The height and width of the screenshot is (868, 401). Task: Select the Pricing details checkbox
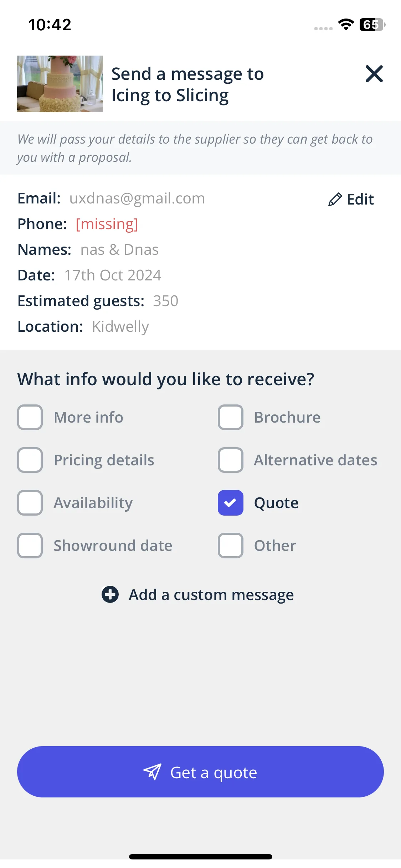click(x=30, y=460)
